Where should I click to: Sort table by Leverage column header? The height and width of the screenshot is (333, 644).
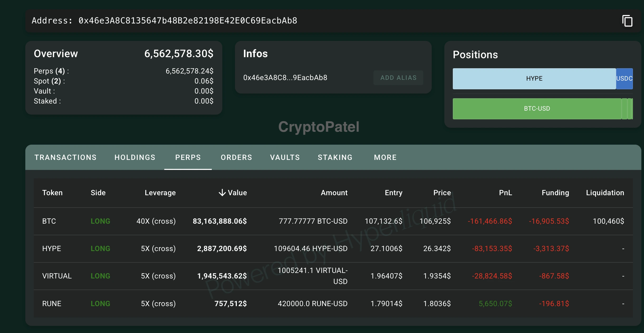(160, 193)
